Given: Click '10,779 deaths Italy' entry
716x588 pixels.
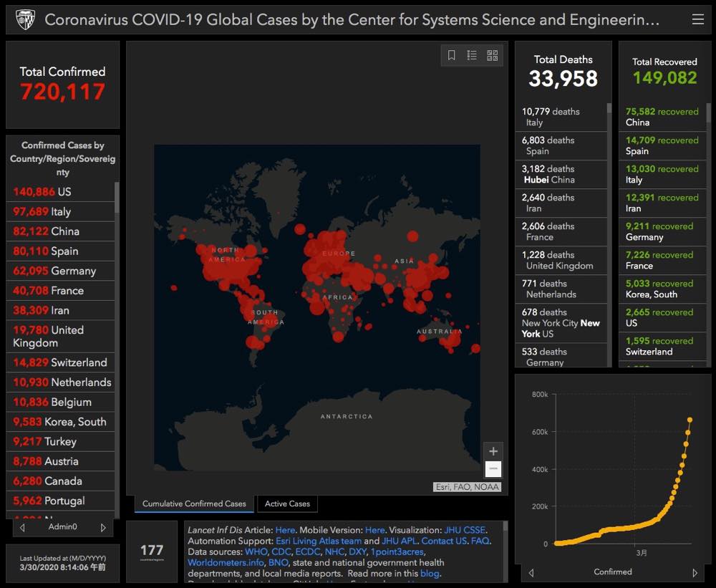Looking at the screenshot, I should [x=561, y=117].
